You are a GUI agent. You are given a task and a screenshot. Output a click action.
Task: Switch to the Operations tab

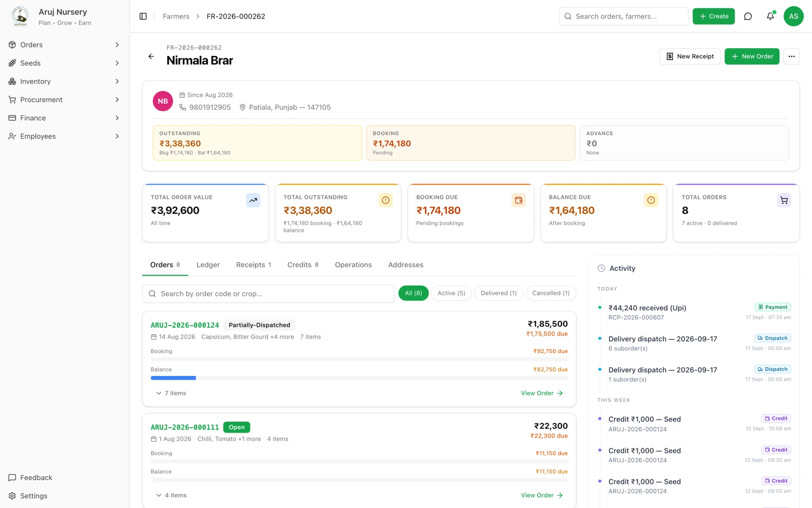click(x=353, y=265)
